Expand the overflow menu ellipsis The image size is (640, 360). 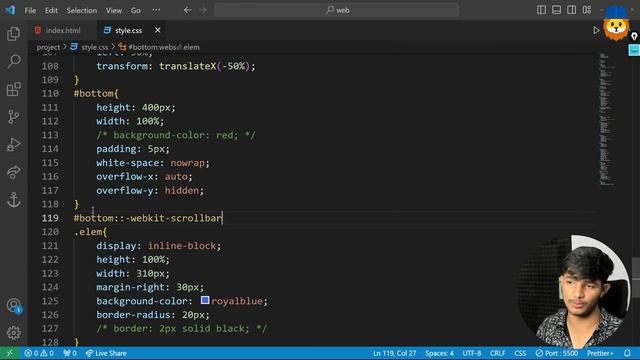pos(156,10)
